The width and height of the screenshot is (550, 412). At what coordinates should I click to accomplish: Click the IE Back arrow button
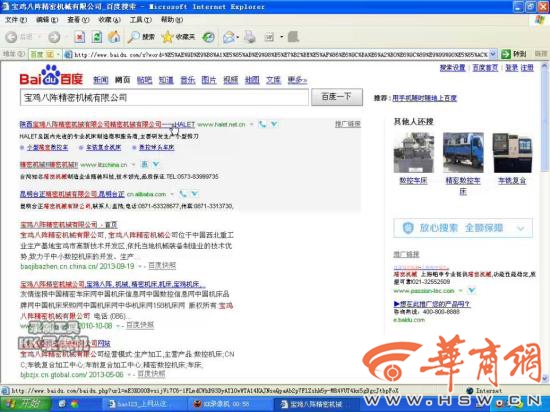pos(12,37)
